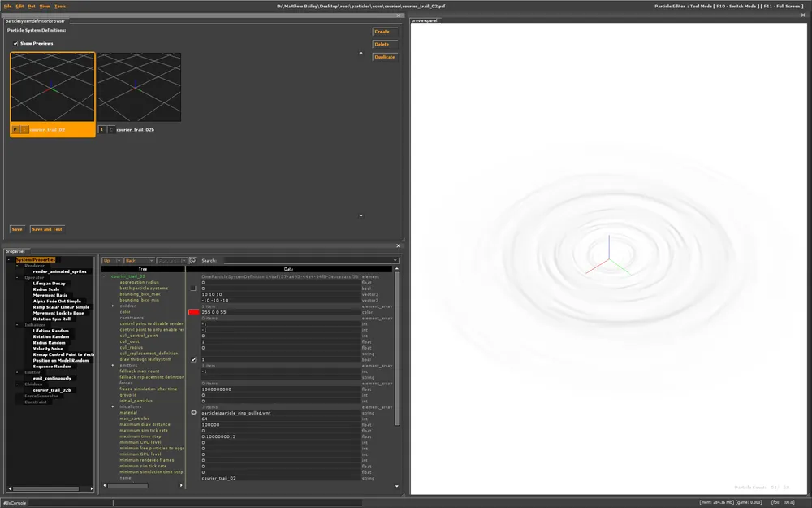Click the P button under the courier_trail_02 thumbnail

15,129
